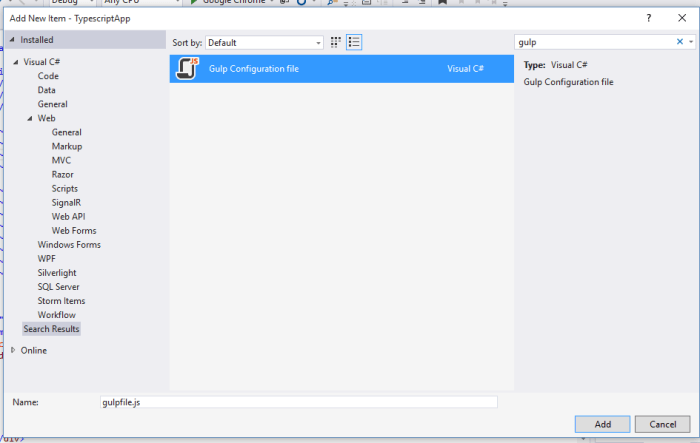Open search box options dropdown arrow

(x=691, y=42)
